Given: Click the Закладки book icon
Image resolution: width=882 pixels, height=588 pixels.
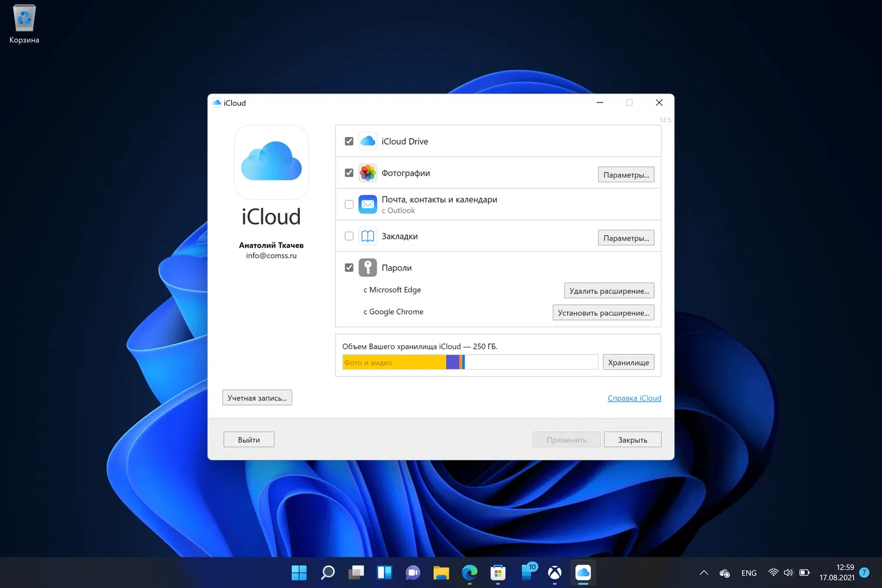Looking at the screenshot, I should [367, 236].
